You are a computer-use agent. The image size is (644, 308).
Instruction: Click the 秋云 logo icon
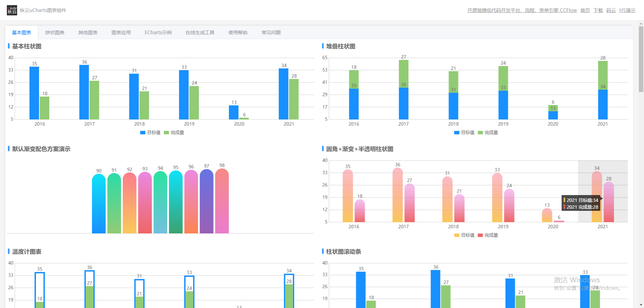[12, 10]
